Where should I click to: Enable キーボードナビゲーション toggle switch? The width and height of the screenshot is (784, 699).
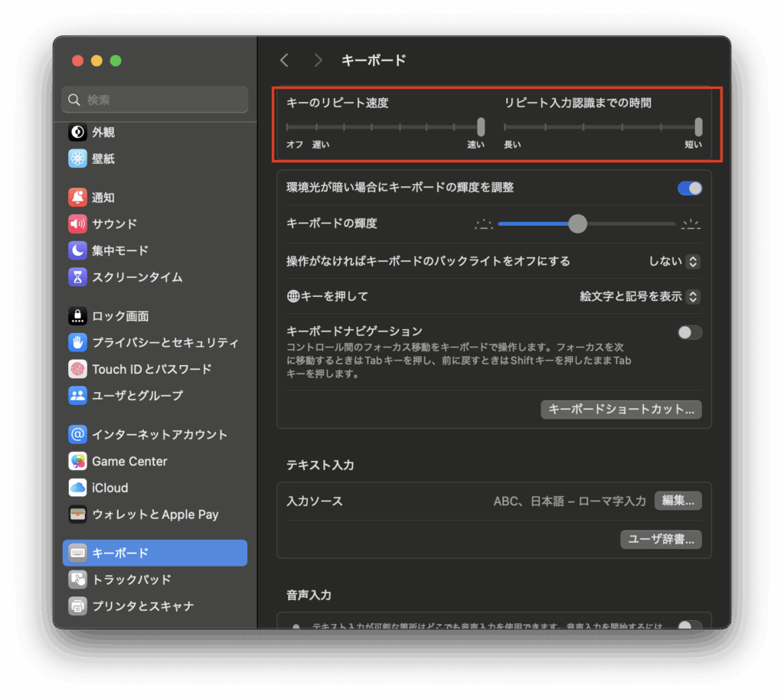[689, 332]
